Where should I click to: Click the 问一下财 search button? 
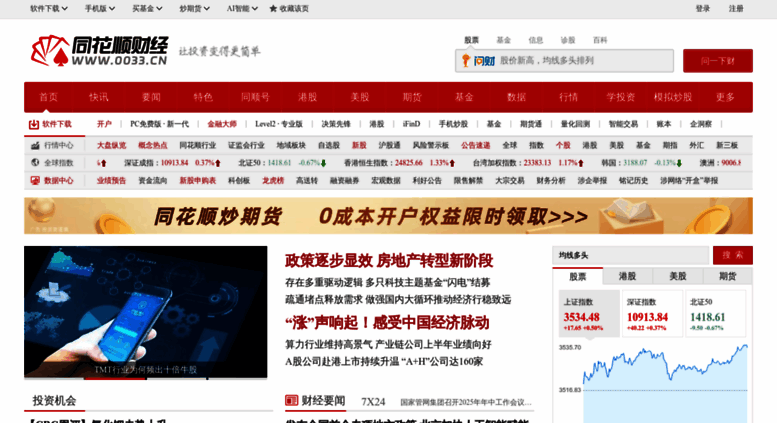point(718,61)
